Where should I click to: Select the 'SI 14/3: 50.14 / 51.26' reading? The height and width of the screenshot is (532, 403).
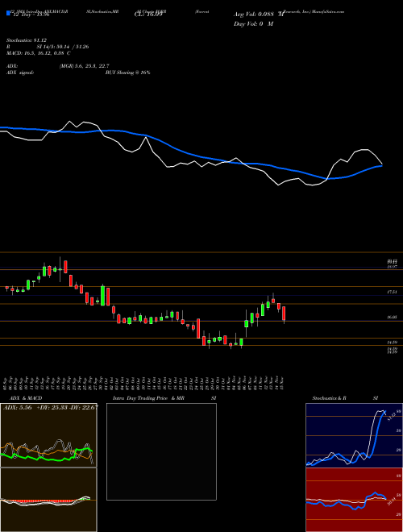63,47
